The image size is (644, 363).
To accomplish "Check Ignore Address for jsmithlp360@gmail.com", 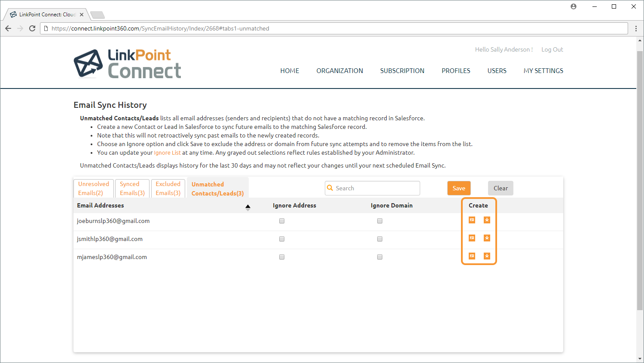I will point(282,239).
